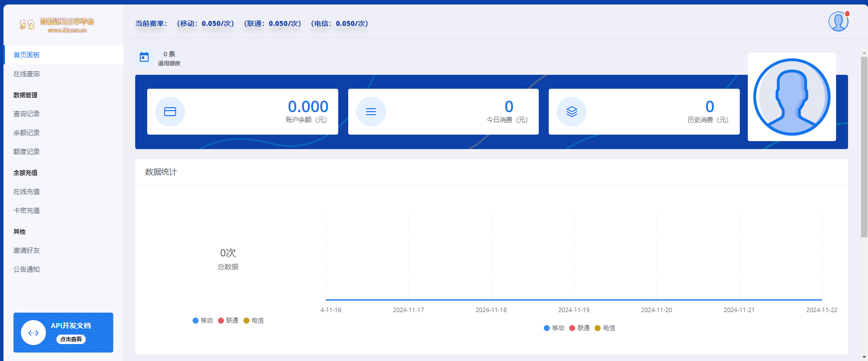Click the 52 platform logo in the sidebar
The width and height of the screenshot is (868, 361).
57,25
